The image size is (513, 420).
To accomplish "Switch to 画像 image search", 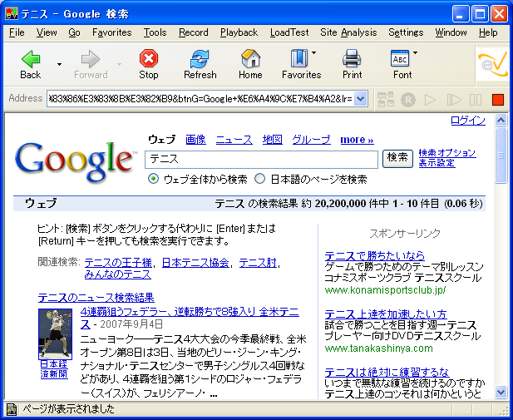I will [195, 140].
